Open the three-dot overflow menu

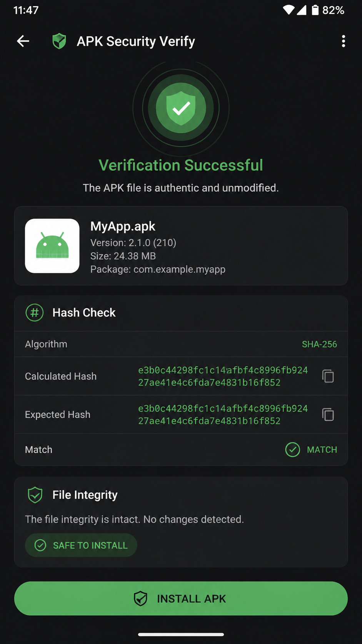coord(343,41)
